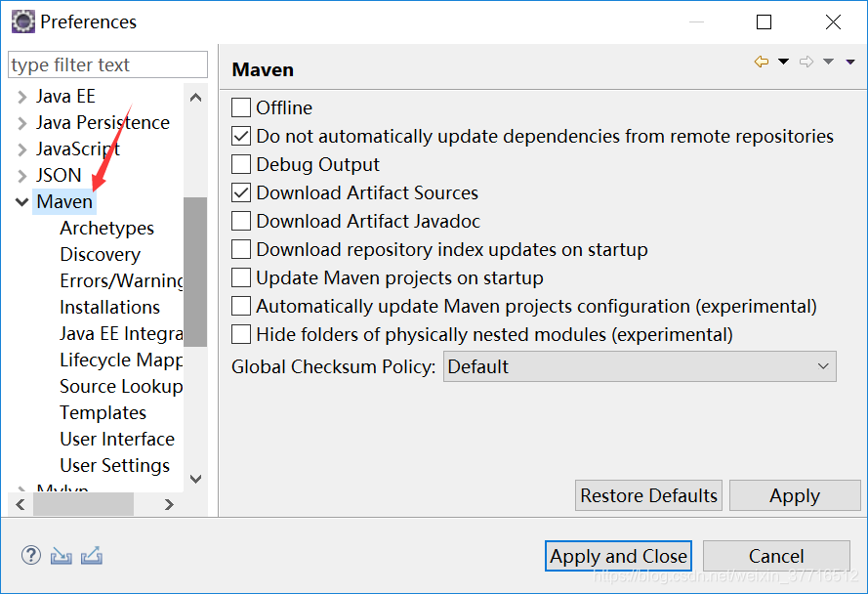868x594 pixels.
Task: Select the JSON category
Action: coord(59,175)
